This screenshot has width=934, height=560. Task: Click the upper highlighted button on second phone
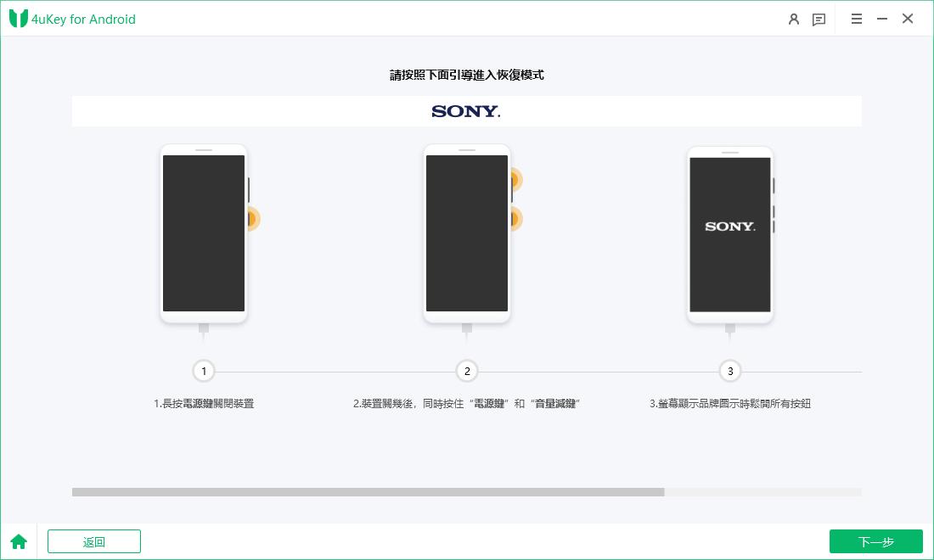pos(515,179)
